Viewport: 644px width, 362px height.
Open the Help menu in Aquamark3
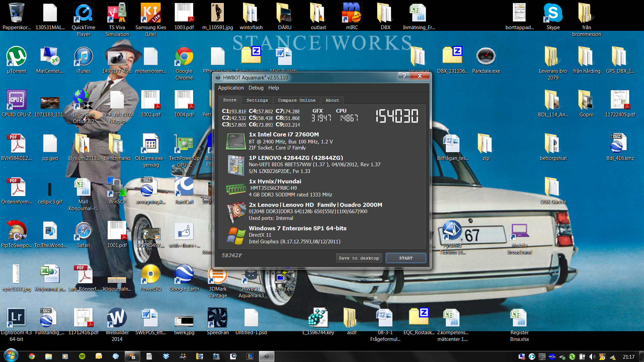tap(273, 88)
